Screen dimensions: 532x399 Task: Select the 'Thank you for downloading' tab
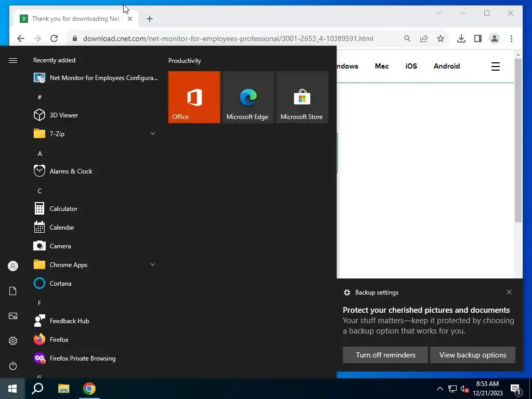(75, 18)
